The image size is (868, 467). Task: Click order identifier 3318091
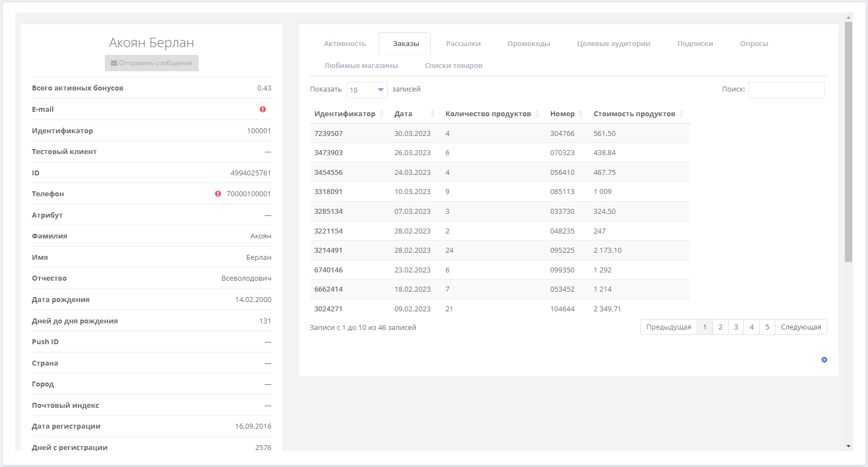328,192
